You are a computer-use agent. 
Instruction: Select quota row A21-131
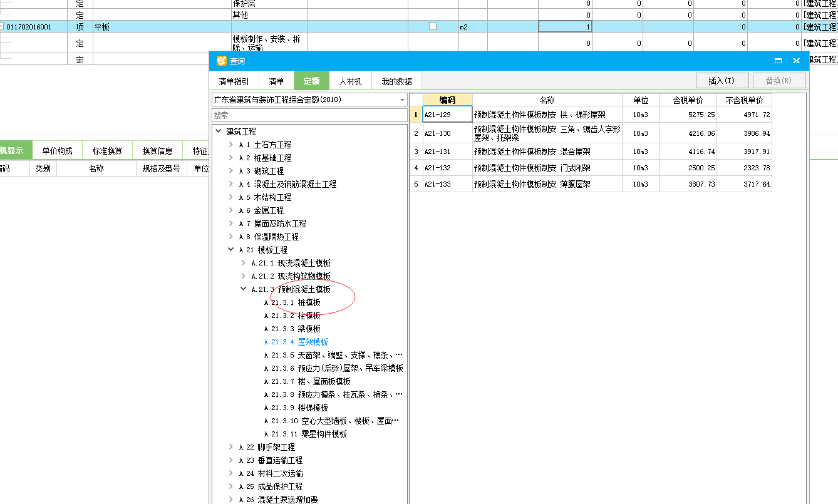click(x=591, y=152)
